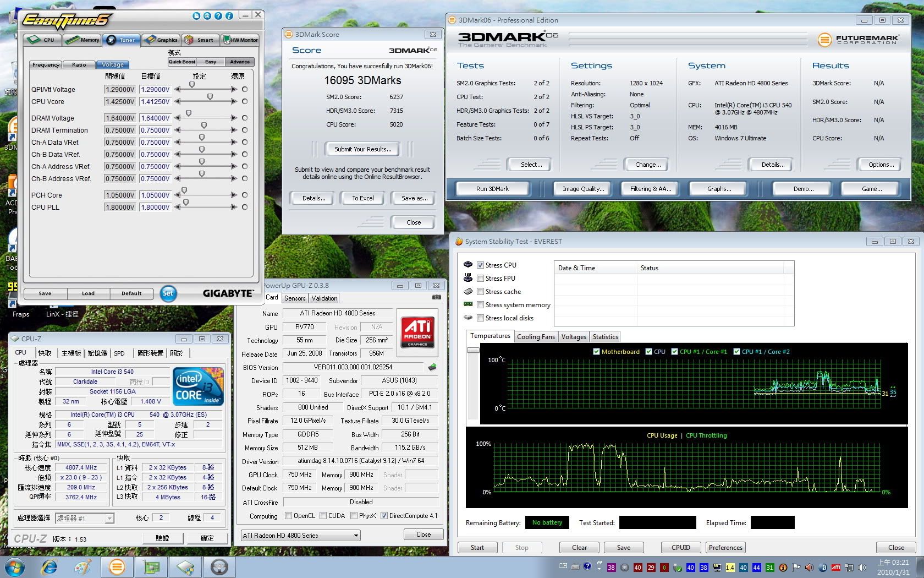Click the purple 38 temperature tray icon
Screen dimensions: 924x578
[x=611, y=568]
